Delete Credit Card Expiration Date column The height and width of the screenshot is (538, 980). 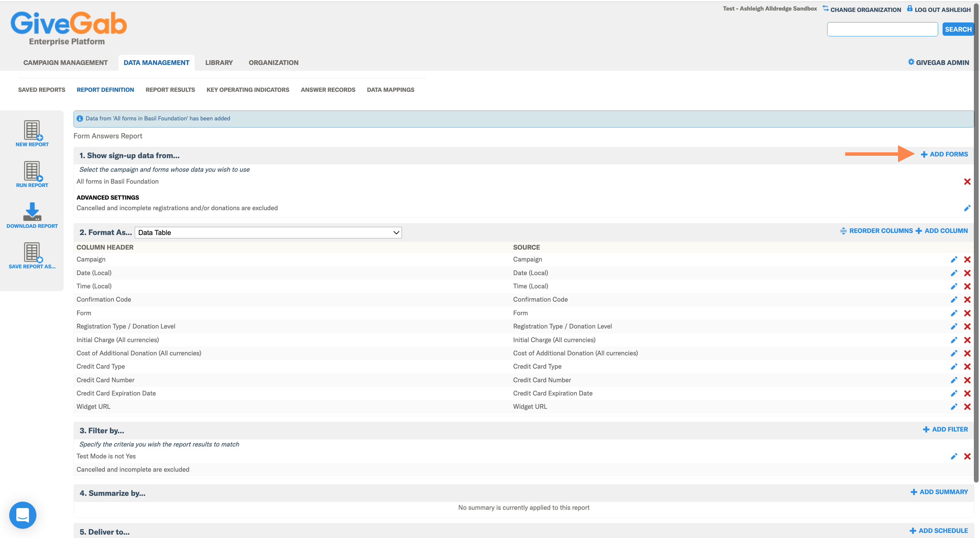[x=967, y=393]
